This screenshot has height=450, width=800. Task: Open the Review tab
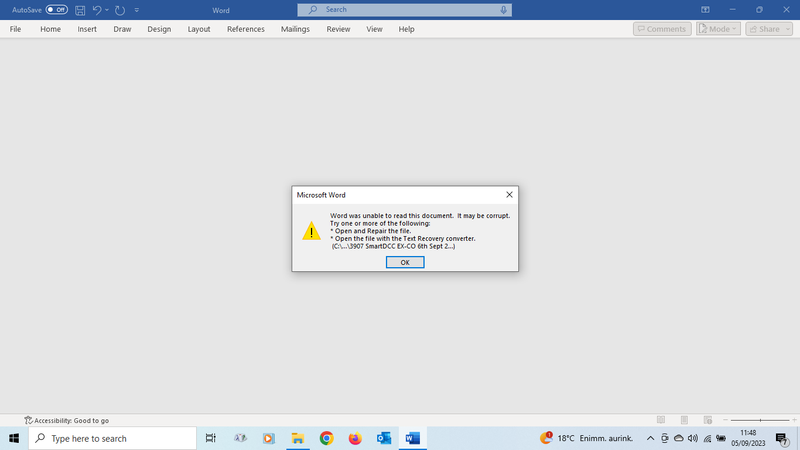(x=338, y=29)
